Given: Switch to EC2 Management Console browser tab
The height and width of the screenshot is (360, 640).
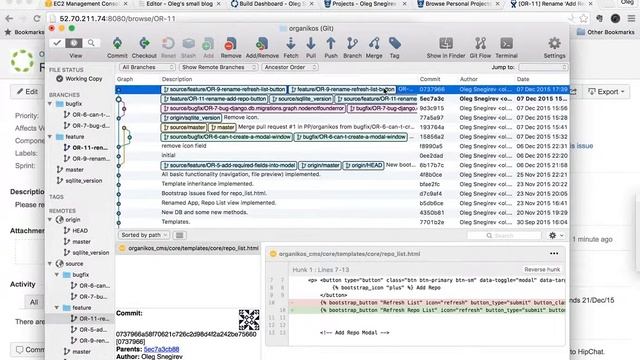Looking at the screenshot, I should click(86, 4).
